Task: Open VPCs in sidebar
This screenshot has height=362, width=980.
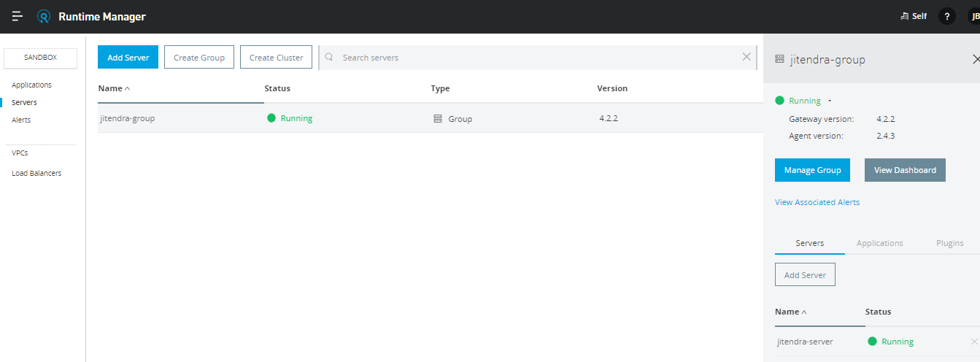Action: (20, 153)
